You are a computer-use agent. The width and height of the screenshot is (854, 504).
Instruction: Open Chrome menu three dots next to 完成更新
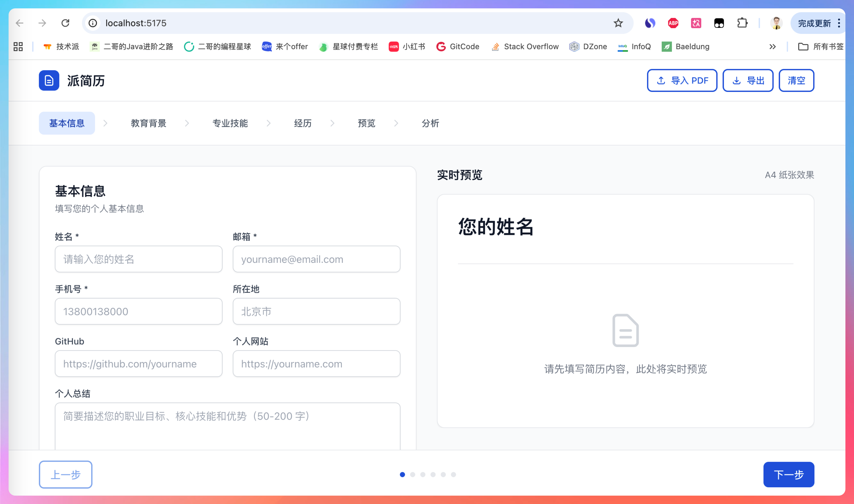coord(839,23)
